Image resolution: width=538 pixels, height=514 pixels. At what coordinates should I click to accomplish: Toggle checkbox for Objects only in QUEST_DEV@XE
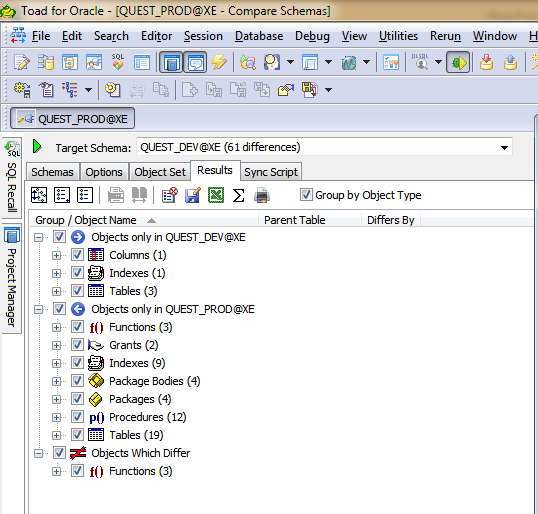tap(59, 237)
